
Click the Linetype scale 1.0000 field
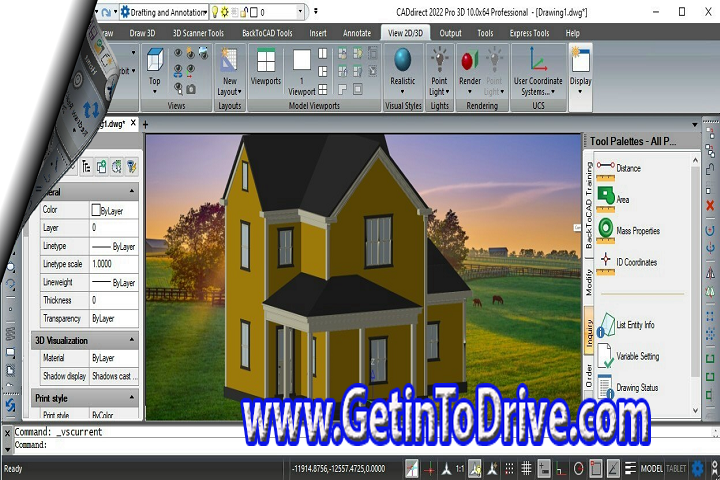click(x=113, y=264)
